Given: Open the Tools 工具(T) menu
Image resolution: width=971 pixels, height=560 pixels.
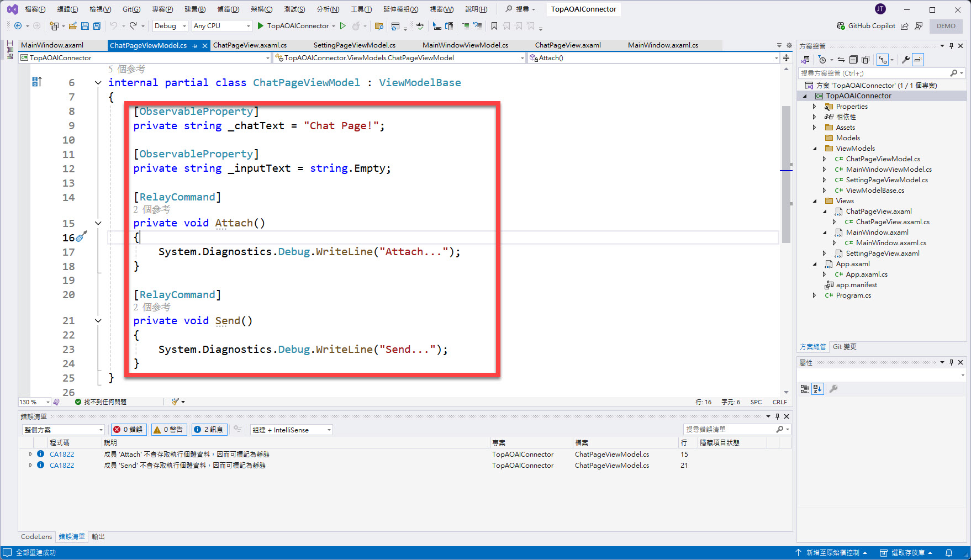Looking at the screenshot, I should [x=361, y=9].
